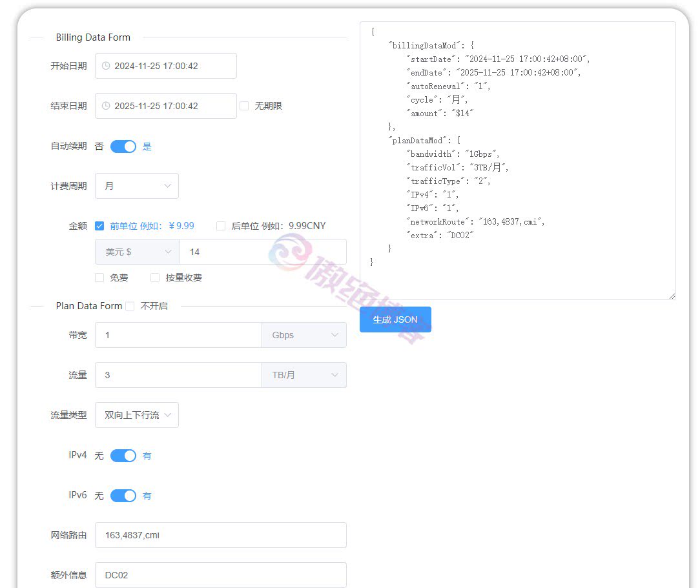The width and height of the screenshot is (700, 588).
Task: Click the Billing Data Form heading
Action: [93, 37]
